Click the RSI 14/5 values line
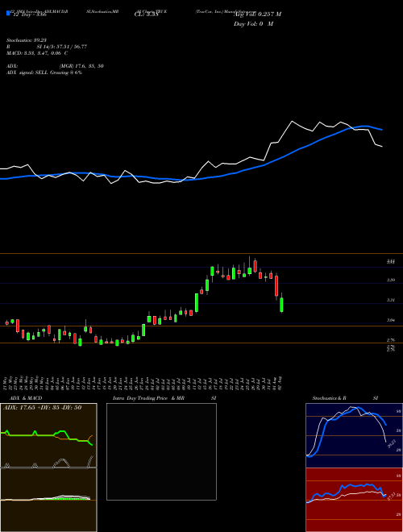Screen dimensions: 403x532 click(47, 47)
